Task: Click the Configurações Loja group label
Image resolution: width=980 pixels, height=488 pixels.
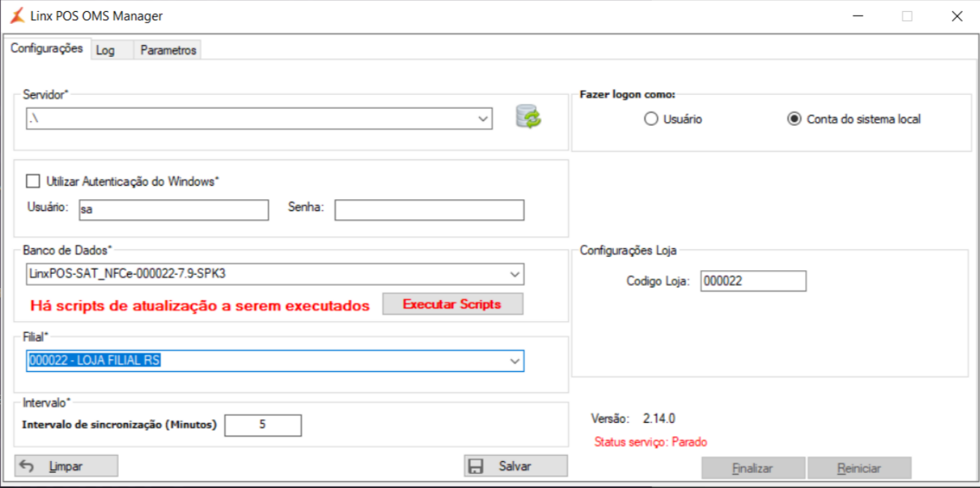Action: (x=627, y=251)
